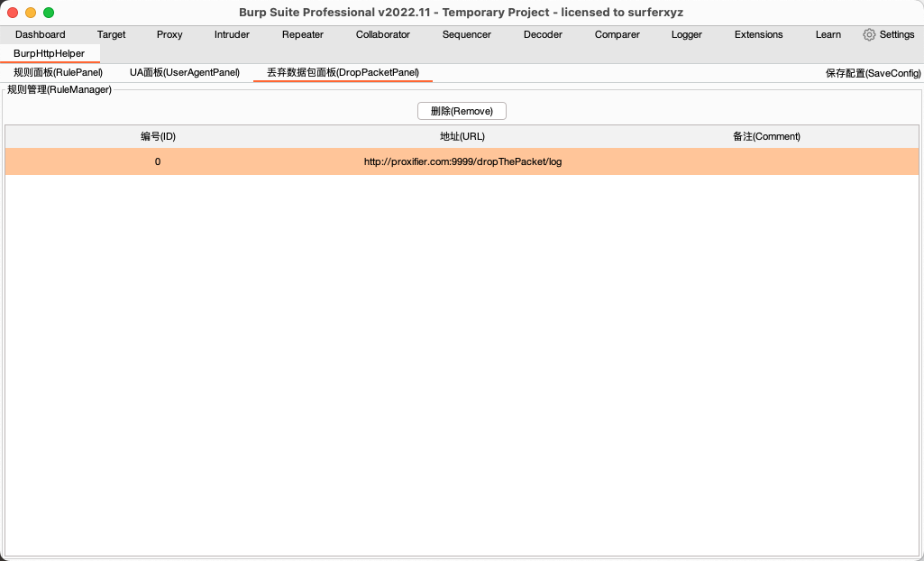Minimize the Burp Suite window
This screenshot has width=924, height=561.
(31, 13)
